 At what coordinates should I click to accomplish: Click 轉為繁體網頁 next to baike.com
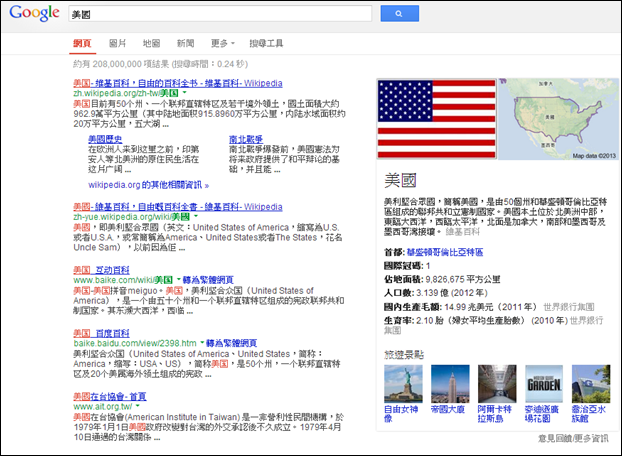208,280
